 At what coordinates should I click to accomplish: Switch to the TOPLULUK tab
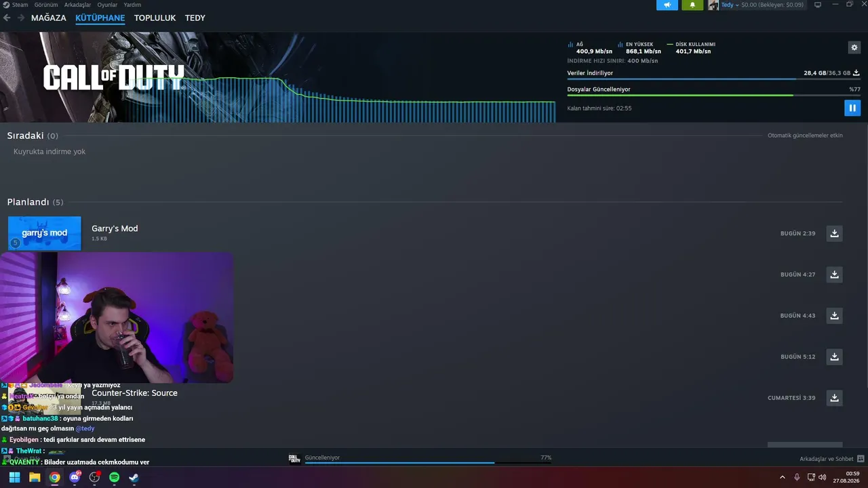(x=155, y=18)
